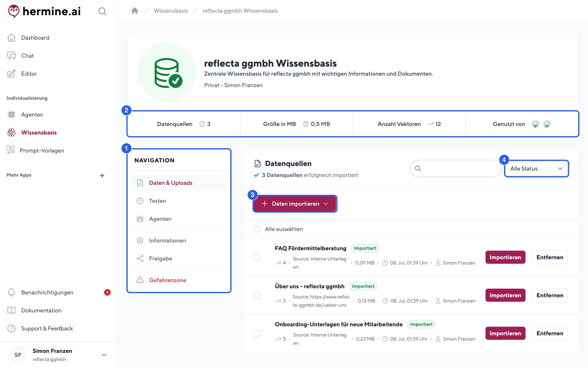
Task: Click the Editor pencil icon
Action: click(11, 74)
